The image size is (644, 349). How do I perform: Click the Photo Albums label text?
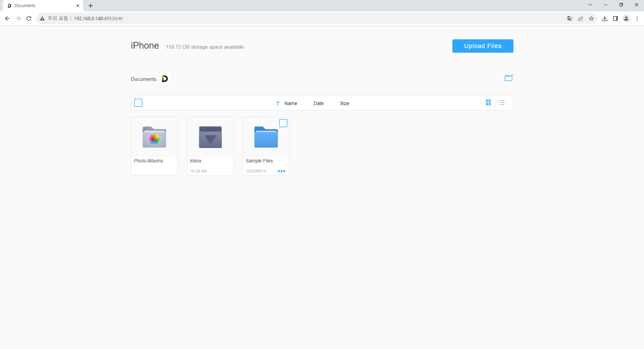coord(148,161)
